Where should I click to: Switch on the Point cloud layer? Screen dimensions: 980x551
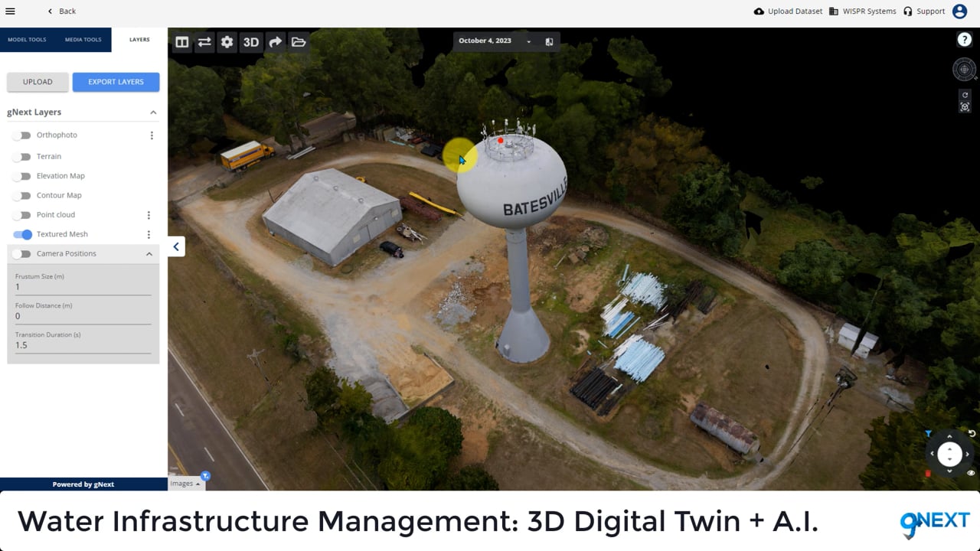coord(22,215)
